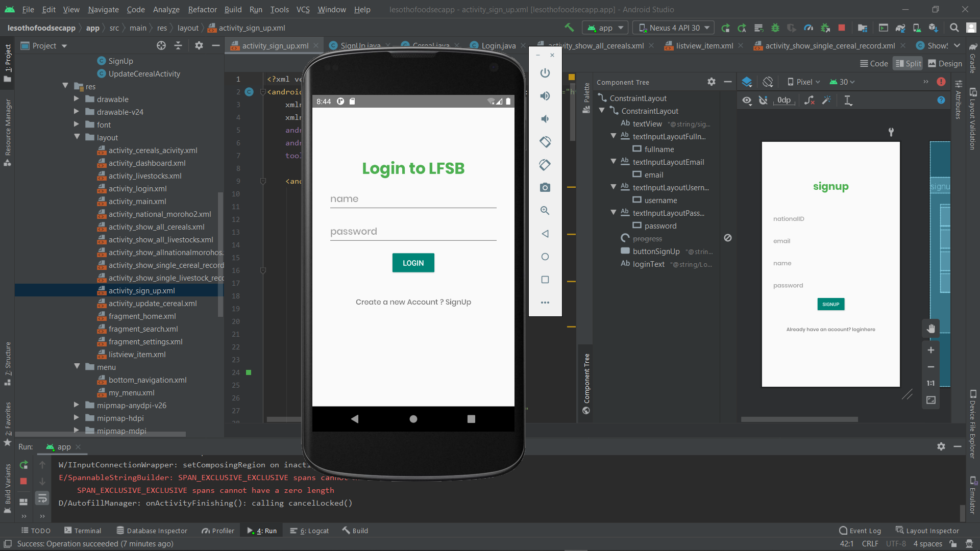Toggle the design view options eye icon

(747, 101)
